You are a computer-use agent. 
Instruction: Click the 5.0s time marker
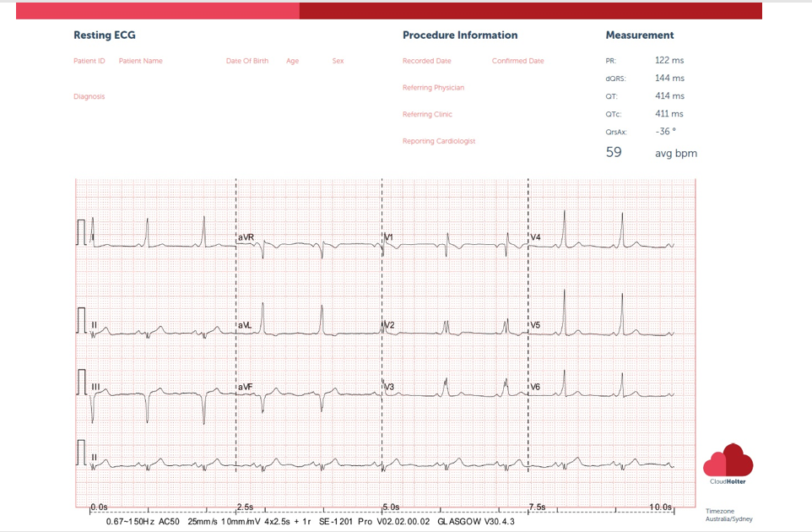pyautogui.click(x=390, y=507)
